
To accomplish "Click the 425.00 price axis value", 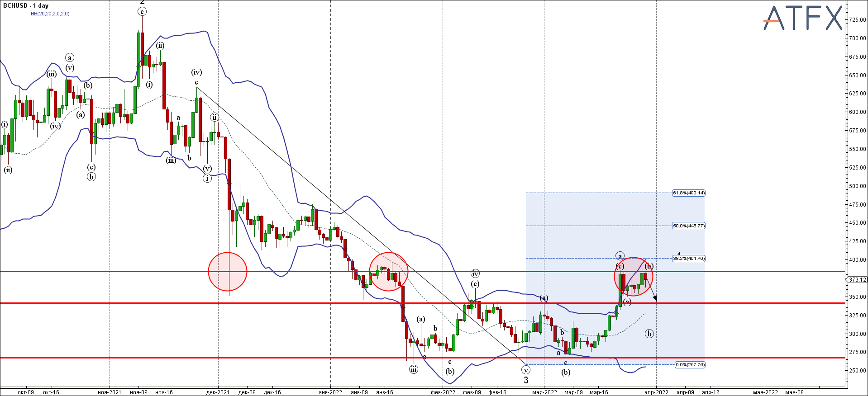I will (x=858, y=241).
